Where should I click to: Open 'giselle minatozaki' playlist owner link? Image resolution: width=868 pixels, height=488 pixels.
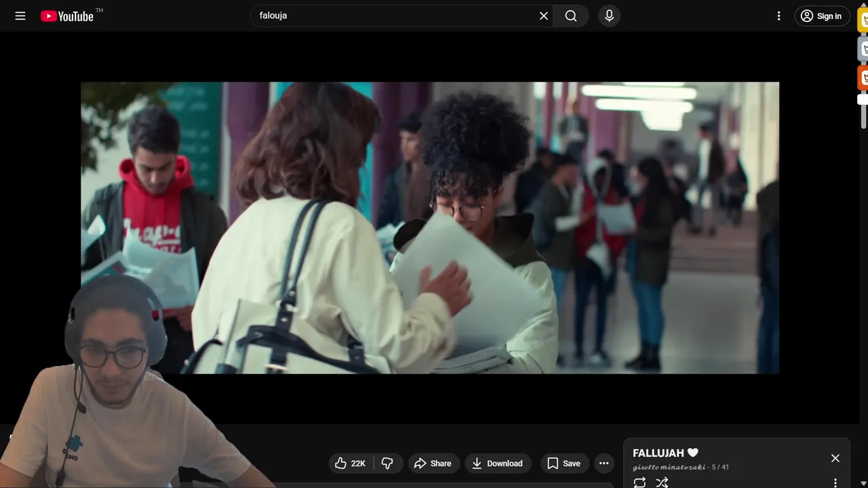669,468
